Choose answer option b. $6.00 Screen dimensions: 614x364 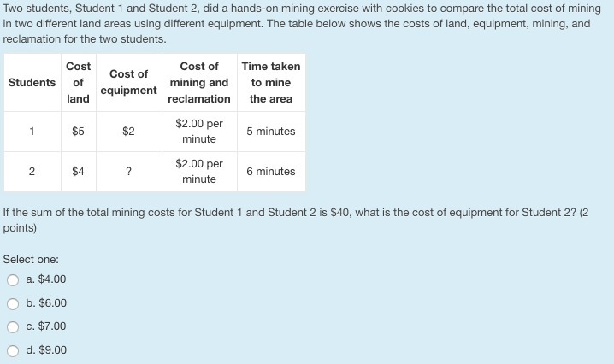(13, 303)
